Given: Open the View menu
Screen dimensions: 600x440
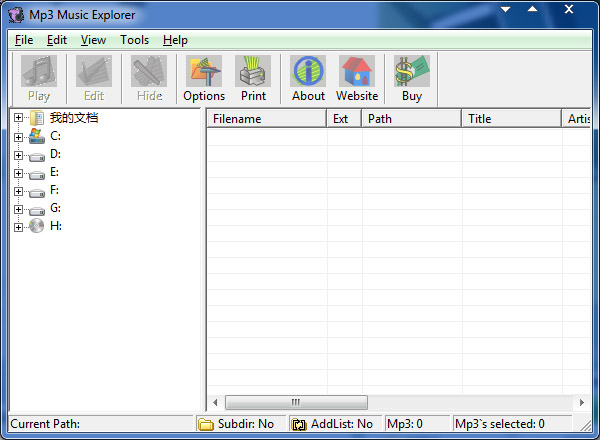Looking at the screenshot, I should [93, 40].
